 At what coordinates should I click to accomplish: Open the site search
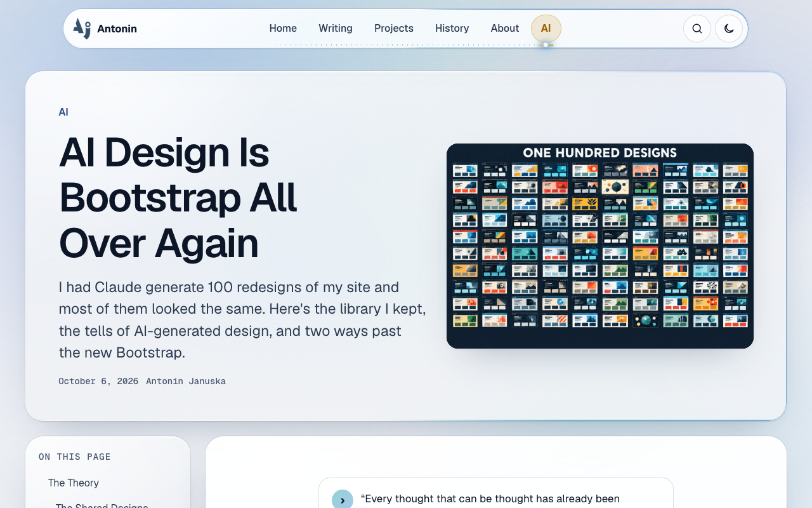point(697,29)
